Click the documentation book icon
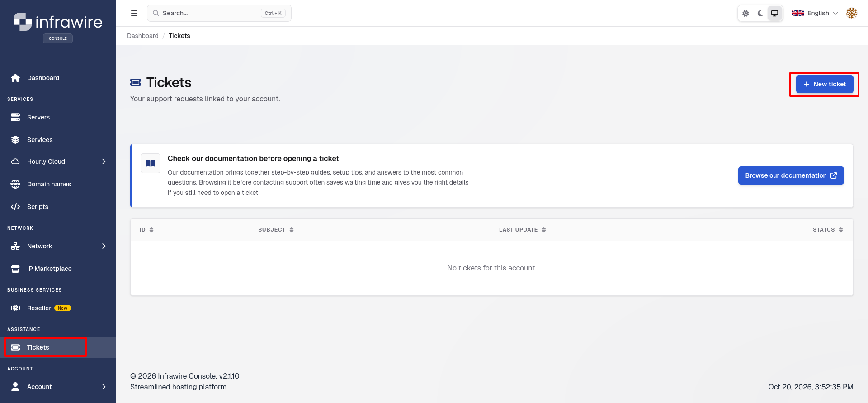The height and width of the screenshot is (403, 868). (151, 163)
